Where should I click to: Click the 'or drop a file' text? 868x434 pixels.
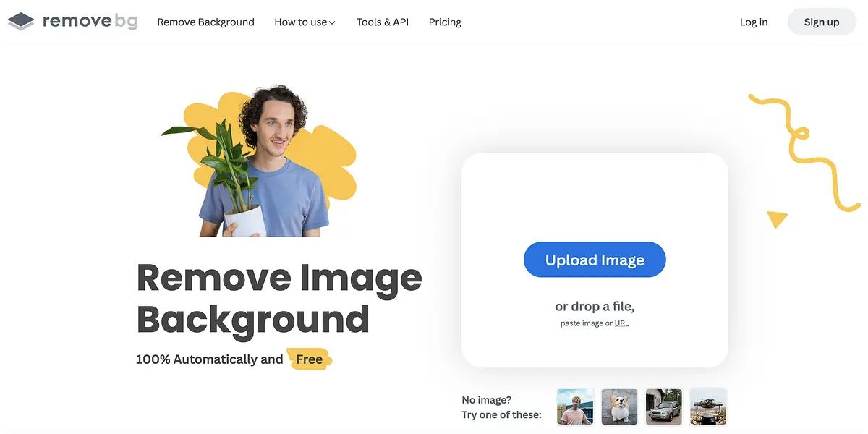(x=594, y=306)
